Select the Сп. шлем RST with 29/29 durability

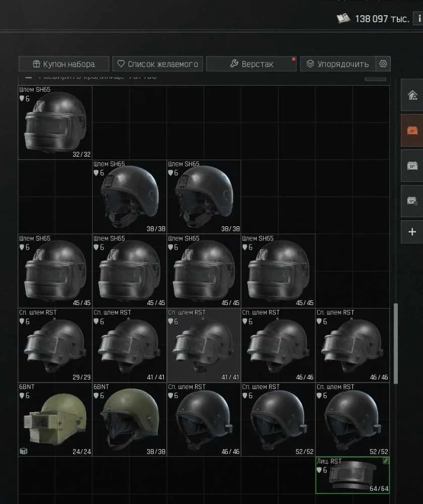click(x=55, y=345)
